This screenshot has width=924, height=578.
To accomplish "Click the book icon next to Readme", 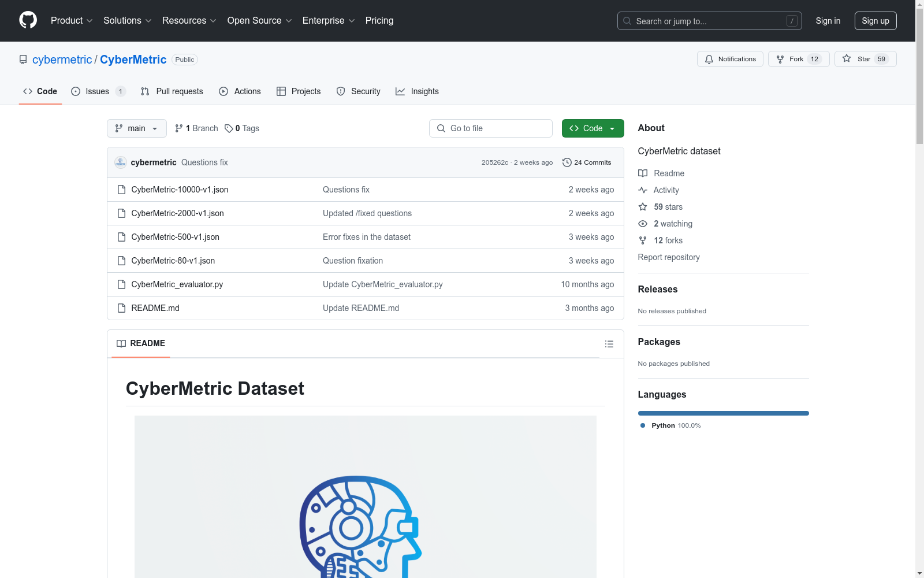I will coord(643,173).
